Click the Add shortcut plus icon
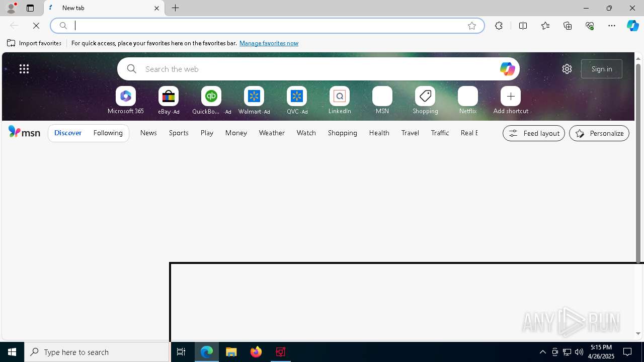644x362 pixels. [511, 96]
